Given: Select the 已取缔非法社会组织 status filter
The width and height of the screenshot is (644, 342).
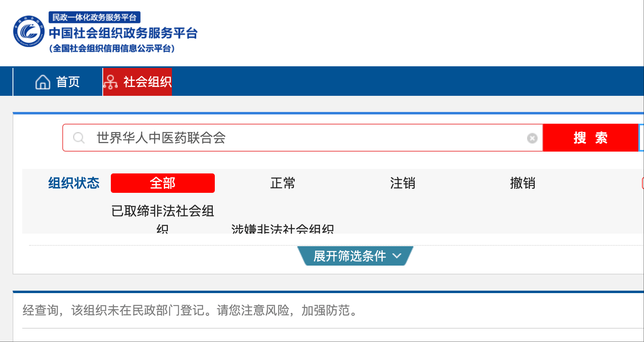Looking at the screenshot, I should tap(163, 219).
